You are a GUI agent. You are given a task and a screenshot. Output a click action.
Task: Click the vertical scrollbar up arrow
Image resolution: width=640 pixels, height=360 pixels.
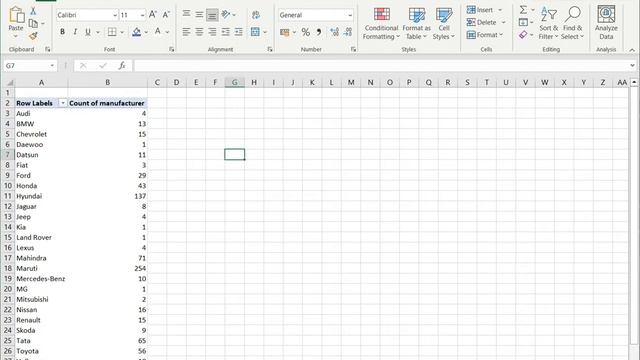pyautogui.click(x=634, y=82)
